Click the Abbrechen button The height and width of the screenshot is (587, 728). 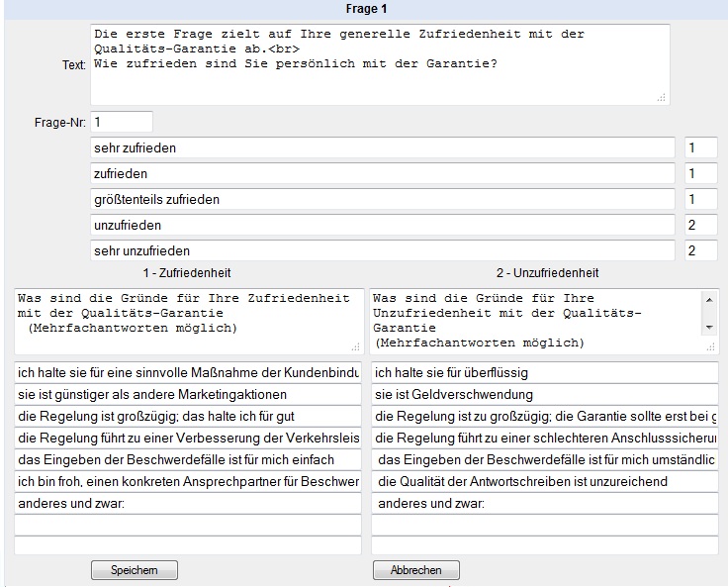(416, 570)
